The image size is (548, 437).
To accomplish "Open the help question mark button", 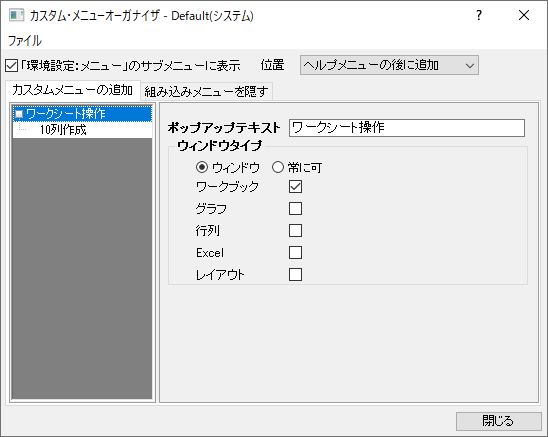I will [x=478, y=15].
